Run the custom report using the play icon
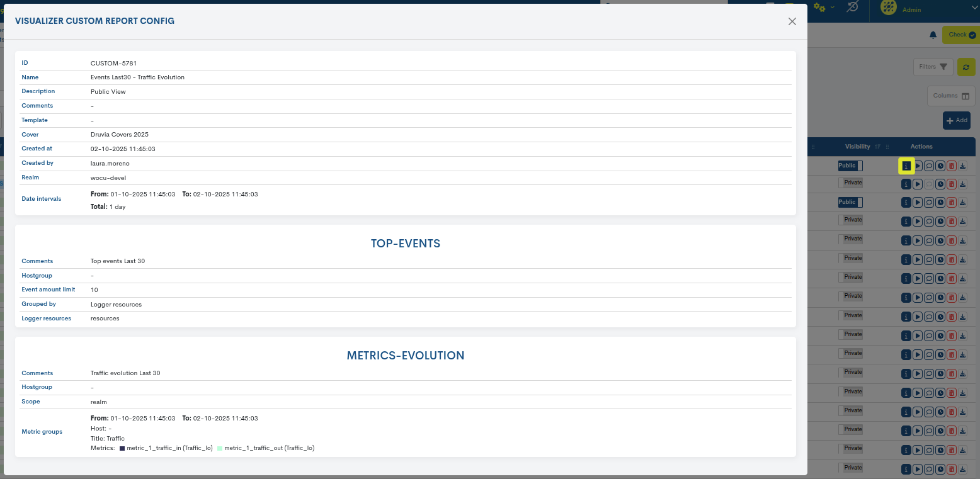The image size is (980, 479). 918,166
